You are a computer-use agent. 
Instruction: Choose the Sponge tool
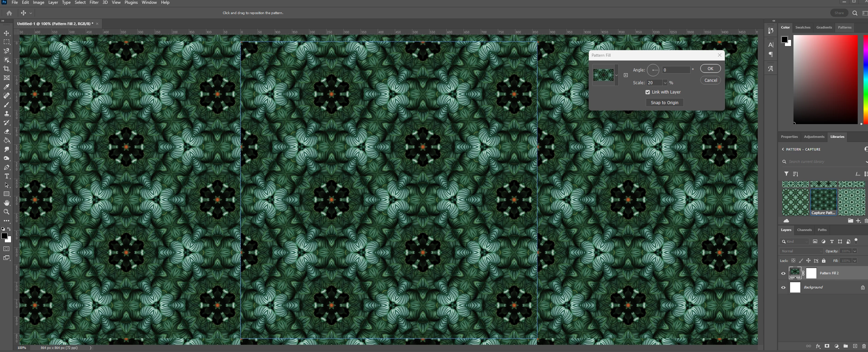click(7, 158)
